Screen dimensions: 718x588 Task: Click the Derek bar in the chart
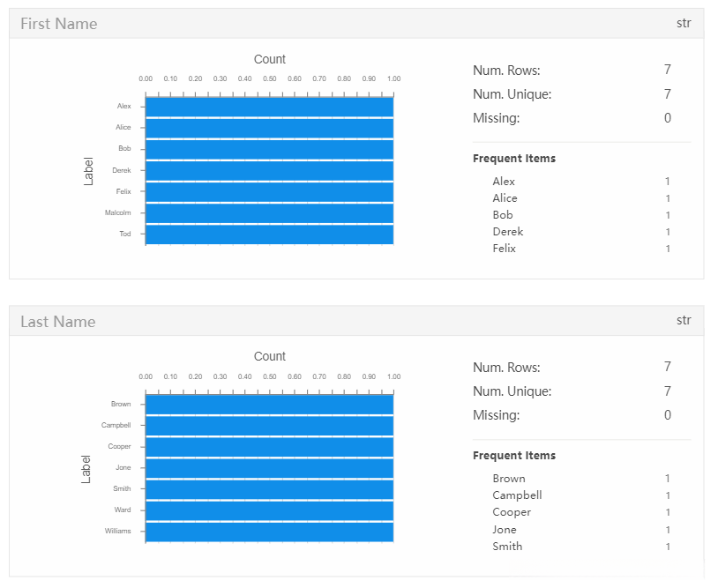pyautogui.click(x=269, y=170)
